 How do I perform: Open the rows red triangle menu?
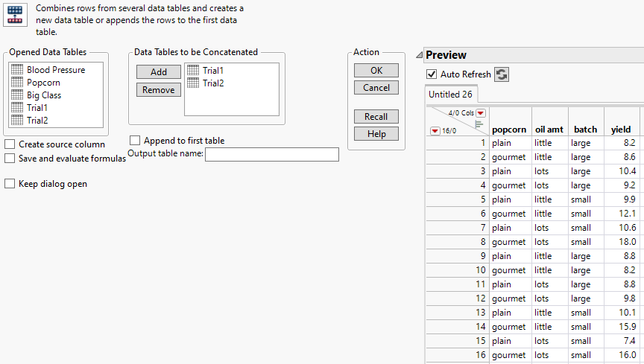(x=435, y=130)
